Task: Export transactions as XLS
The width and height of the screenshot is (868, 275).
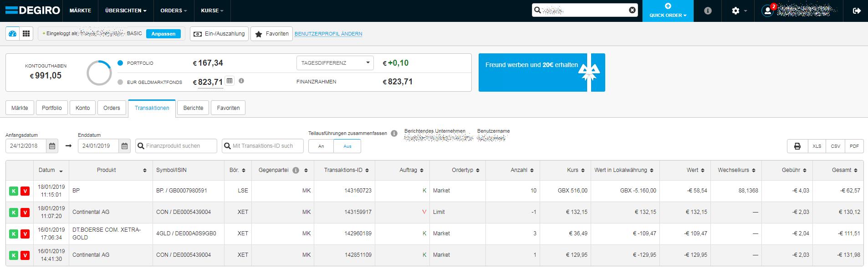Action: point(817,146)
